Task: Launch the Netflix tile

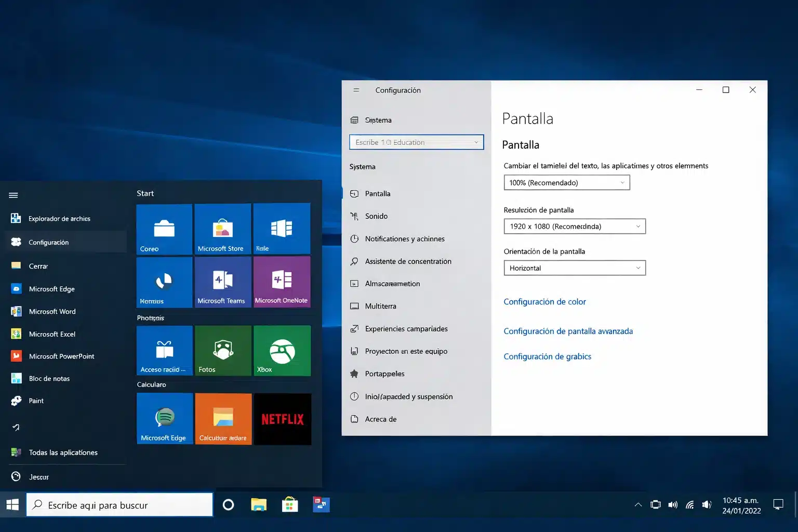Action: (x=282, y=419)
